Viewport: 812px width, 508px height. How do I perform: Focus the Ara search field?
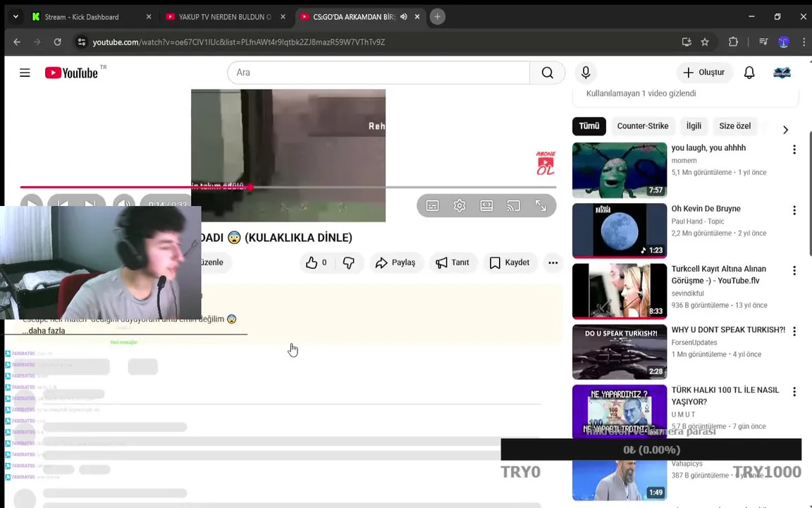(x=379, y=73)
